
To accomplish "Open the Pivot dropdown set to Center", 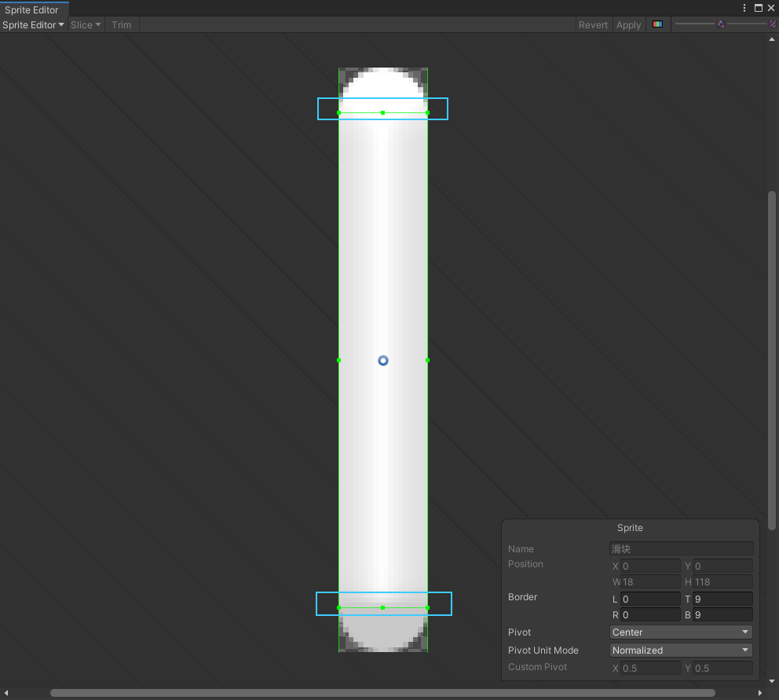I will [x=680, y=632].
